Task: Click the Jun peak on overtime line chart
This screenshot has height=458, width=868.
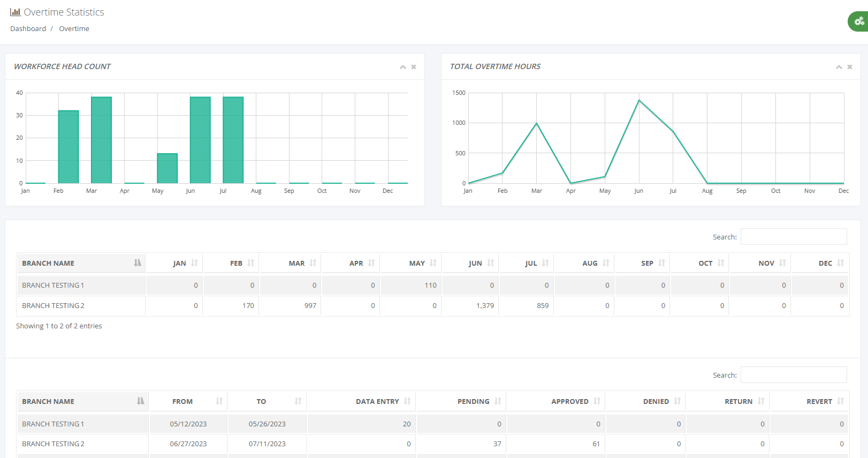Action: coord(639,100)
